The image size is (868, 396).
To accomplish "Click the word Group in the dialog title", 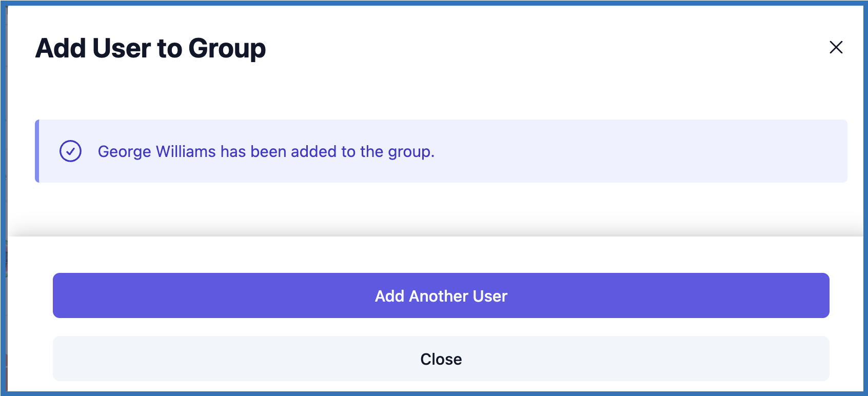I will tap(227, 49).
